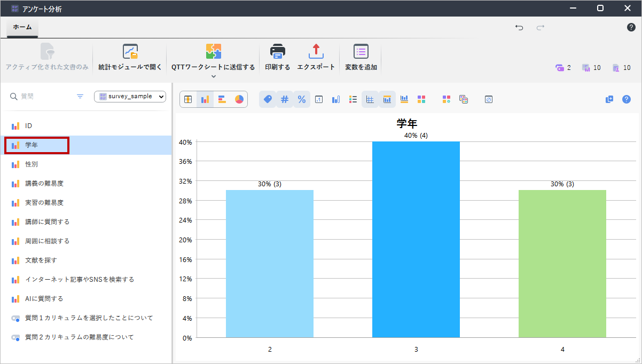
Task: Switch to table view icon
Action: 188,99
